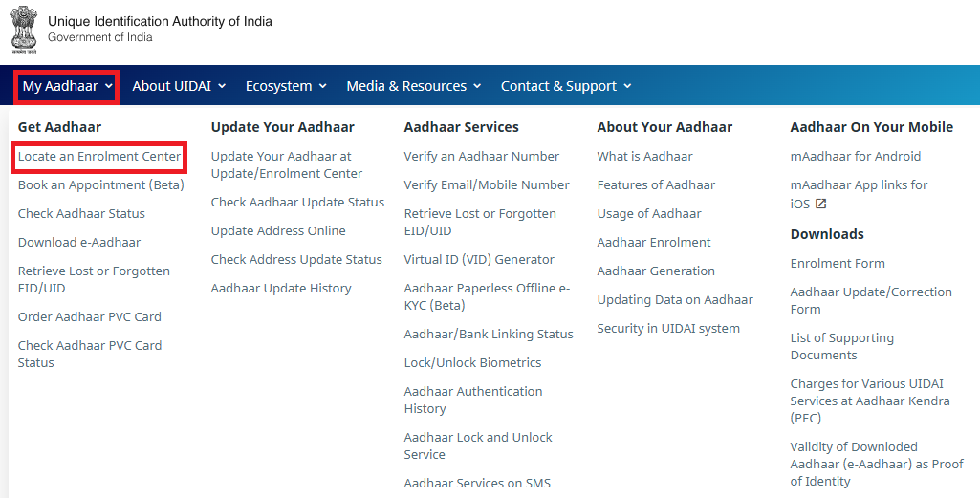
Task: Open Security in UIDAI system
Action: 668,329
